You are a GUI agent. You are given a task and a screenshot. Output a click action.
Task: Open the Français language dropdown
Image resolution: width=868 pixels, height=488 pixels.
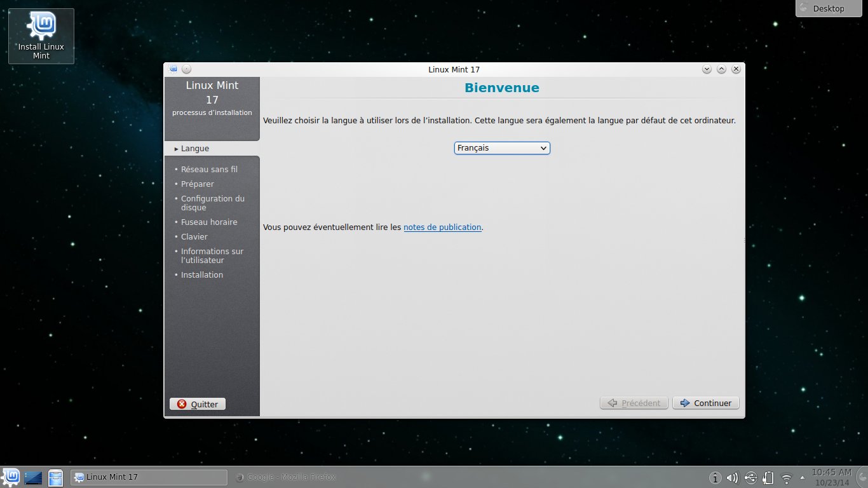(502, 148)
